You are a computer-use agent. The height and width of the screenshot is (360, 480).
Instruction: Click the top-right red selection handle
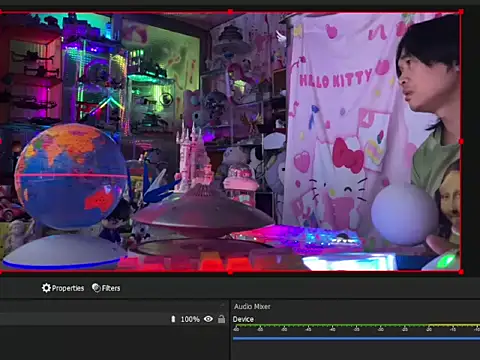coord(461,12)
